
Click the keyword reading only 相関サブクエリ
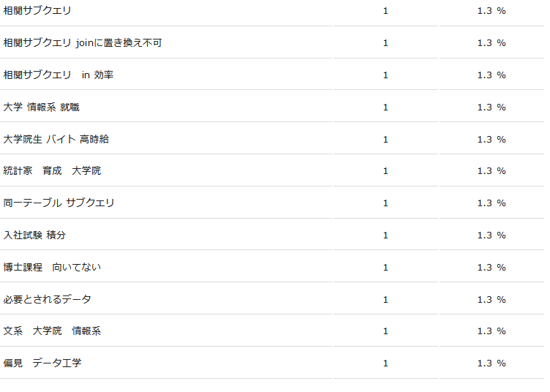(37, 11)
